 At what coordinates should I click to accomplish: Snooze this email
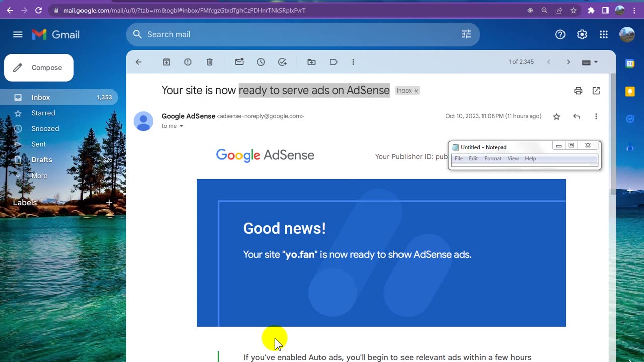(261, 62)
